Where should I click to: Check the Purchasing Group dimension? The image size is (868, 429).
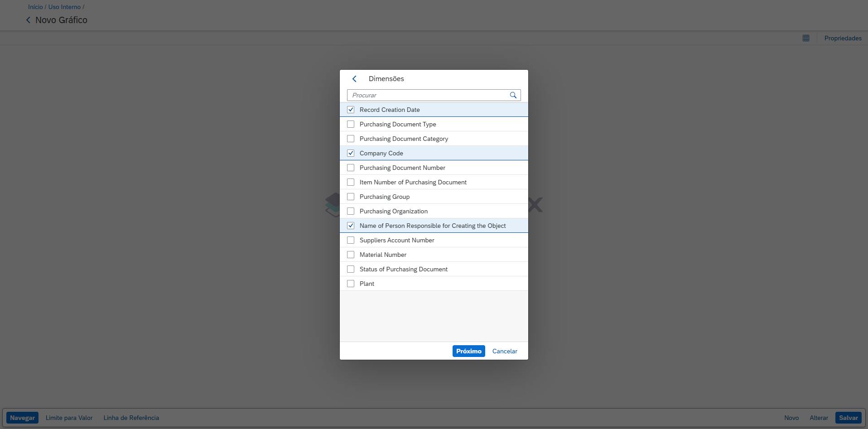tap(351, 197)
